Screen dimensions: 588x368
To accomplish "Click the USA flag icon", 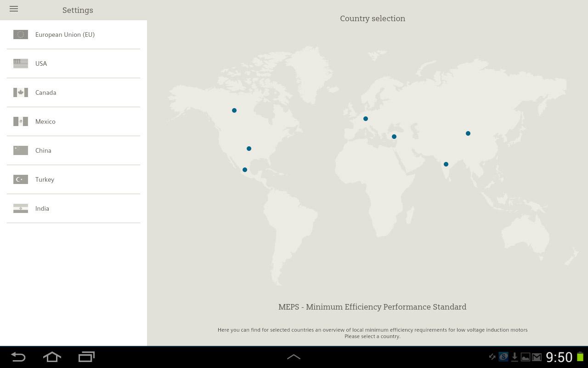I will (21, 63).
